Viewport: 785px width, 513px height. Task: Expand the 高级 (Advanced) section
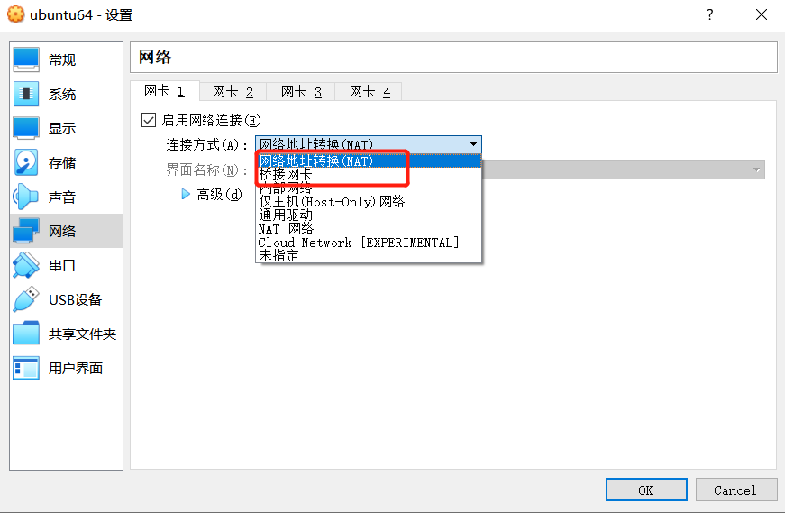tap(186, 194)
